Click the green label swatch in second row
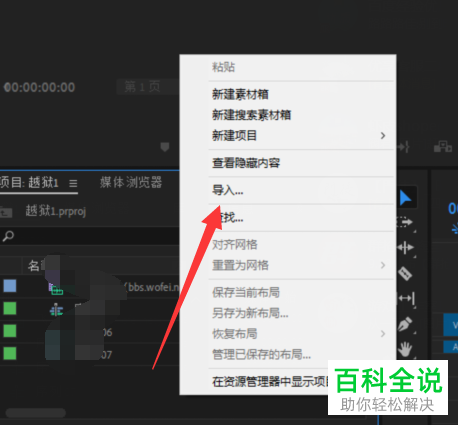Viewport: 458px width, 425px height. click(x=10, y=308)
